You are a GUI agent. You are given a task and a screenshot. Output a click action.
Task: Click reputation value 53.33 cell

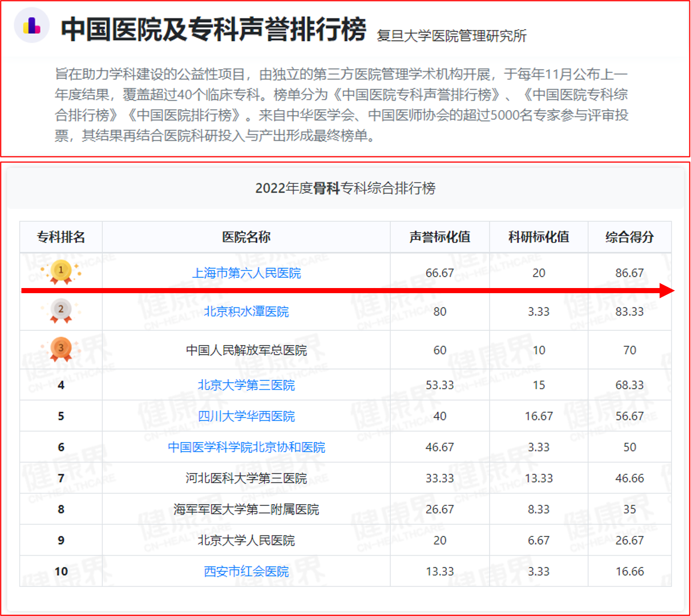(440, 385)
